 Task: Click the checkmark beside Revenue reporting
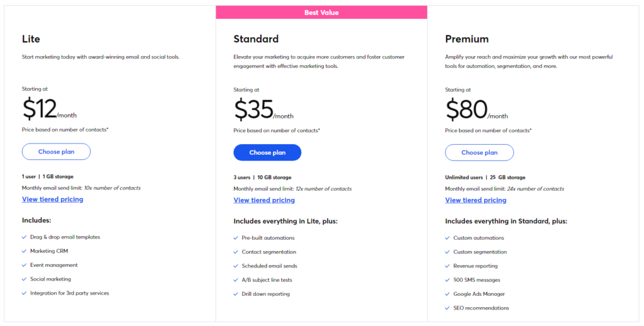[x=447, y=266]
